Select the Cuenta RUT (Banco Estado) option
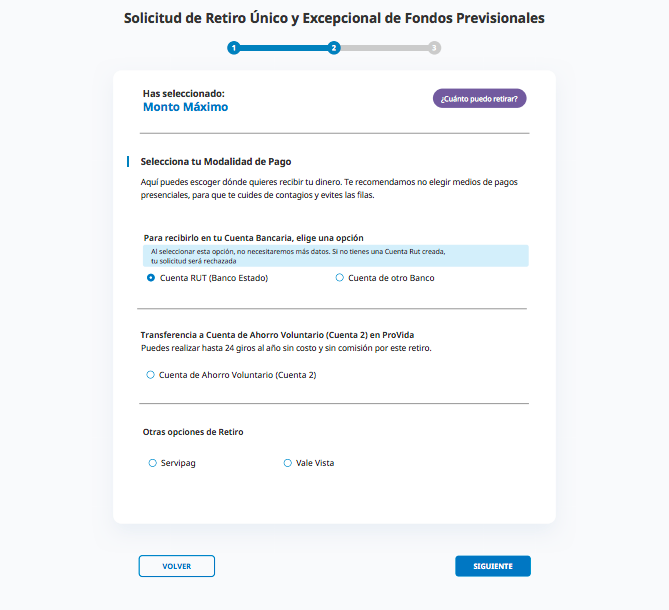 coord(151,278)
